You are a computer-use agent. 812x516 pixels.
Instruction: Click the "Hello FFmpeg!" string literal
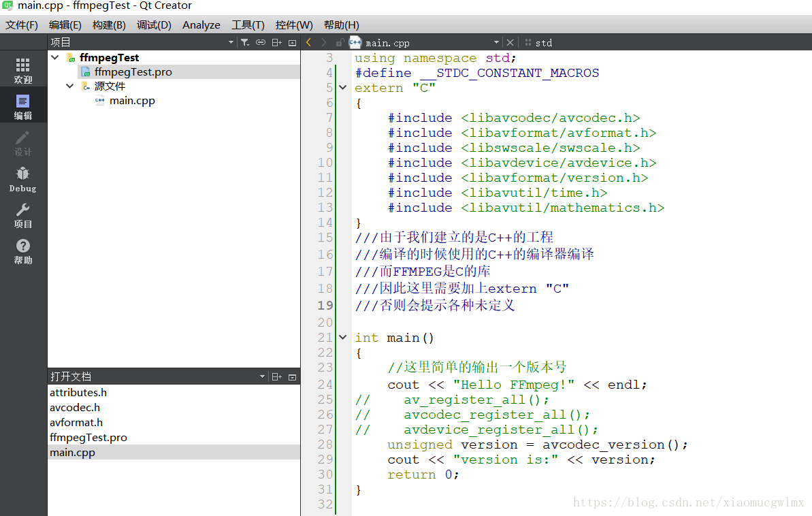tap(514, 385)
